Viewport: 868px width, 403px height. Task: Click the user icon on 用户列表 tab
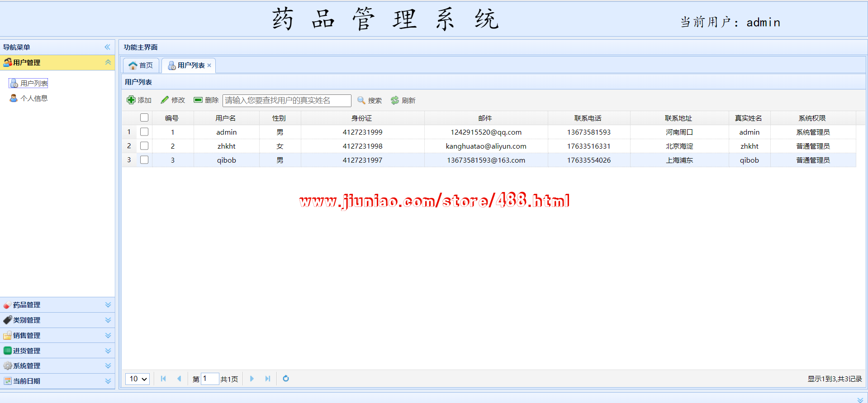tap(171, 66)
